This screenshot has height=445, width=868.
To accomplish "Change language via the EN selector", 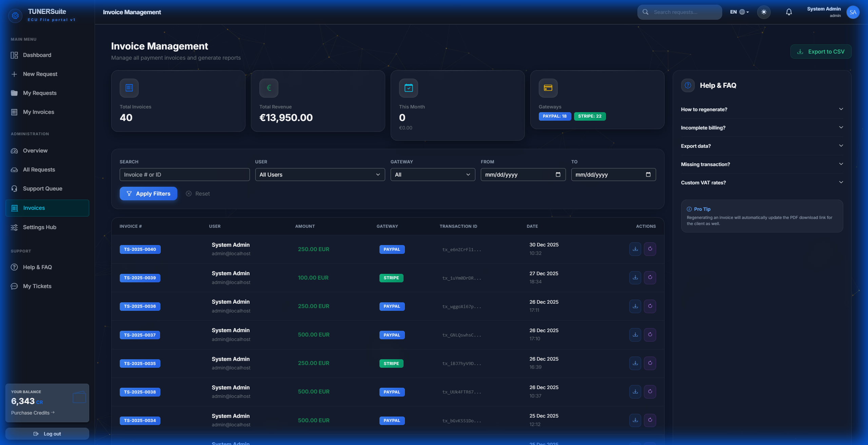I will point(739,12).
